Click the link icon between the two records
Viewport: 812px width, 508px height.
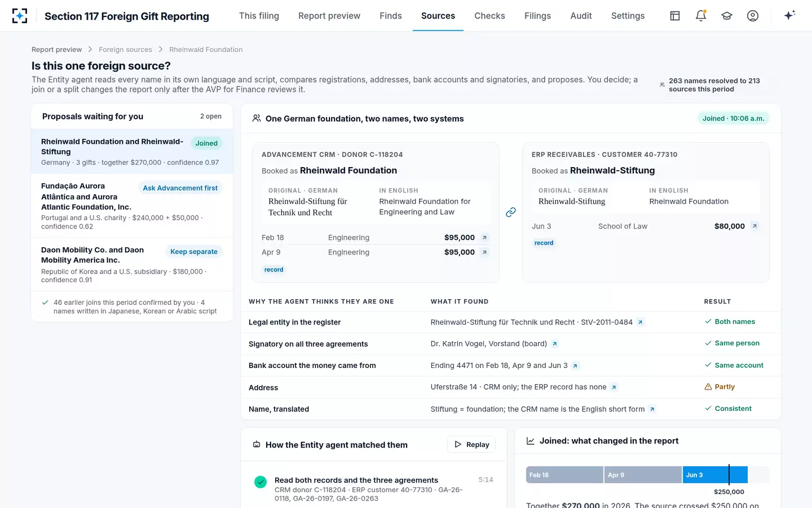point(511,212)
